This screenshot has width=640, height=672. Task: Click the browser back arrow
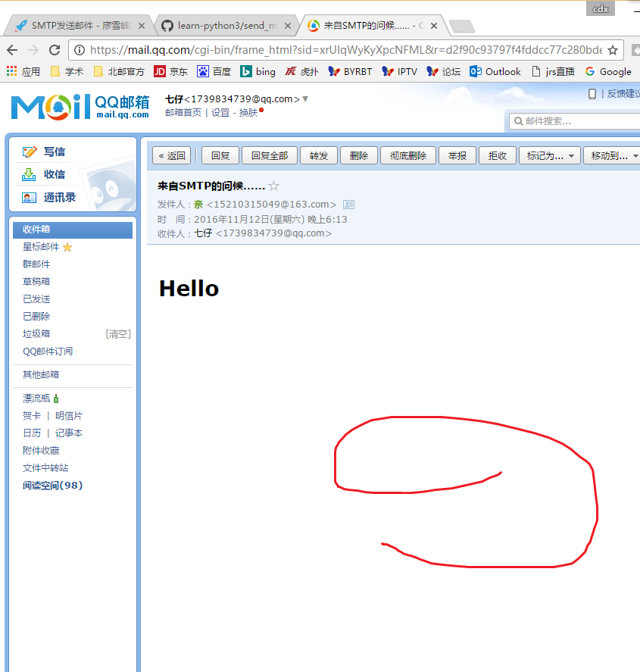(x=12, y=50)
